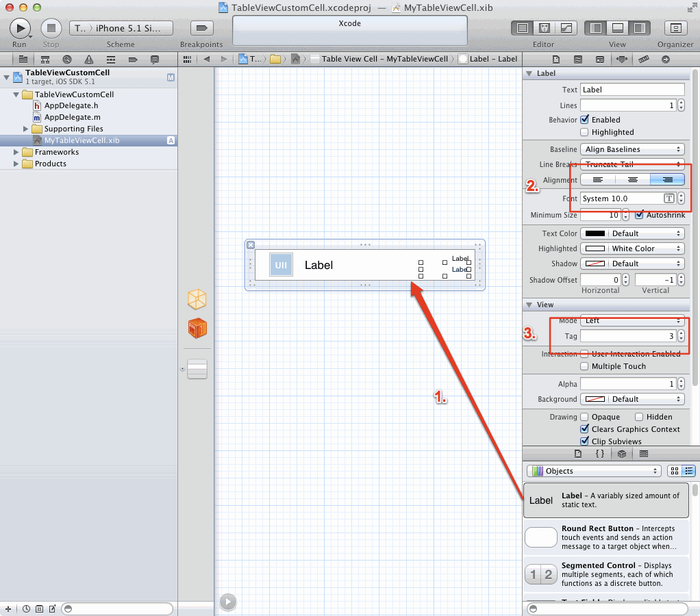Uncheck the Enabled behavior checkbox

pyautogui.click(x=584, y=120)
